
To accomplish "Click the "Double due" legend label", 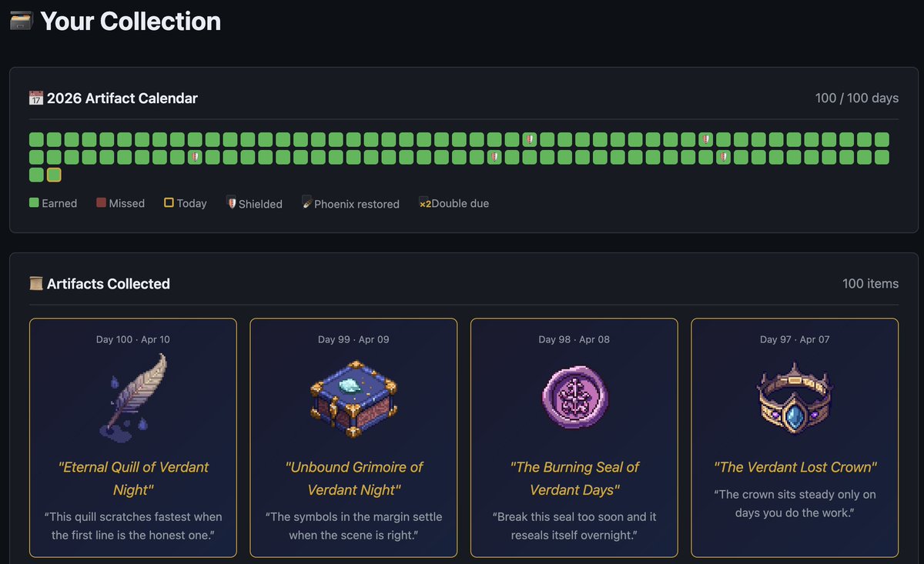I will click(x=460, y=203).
